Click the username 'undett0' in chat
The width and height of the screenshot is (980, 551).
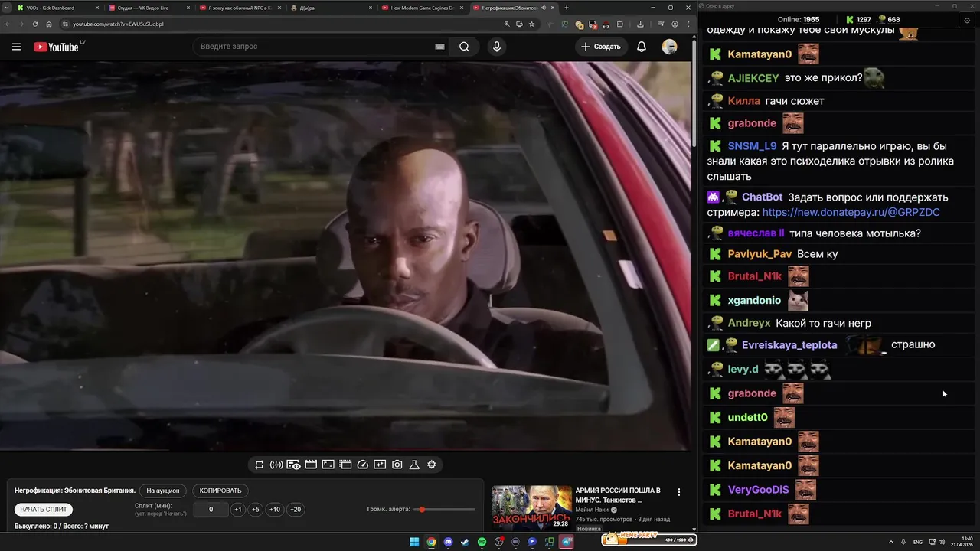tap(747, 417)
